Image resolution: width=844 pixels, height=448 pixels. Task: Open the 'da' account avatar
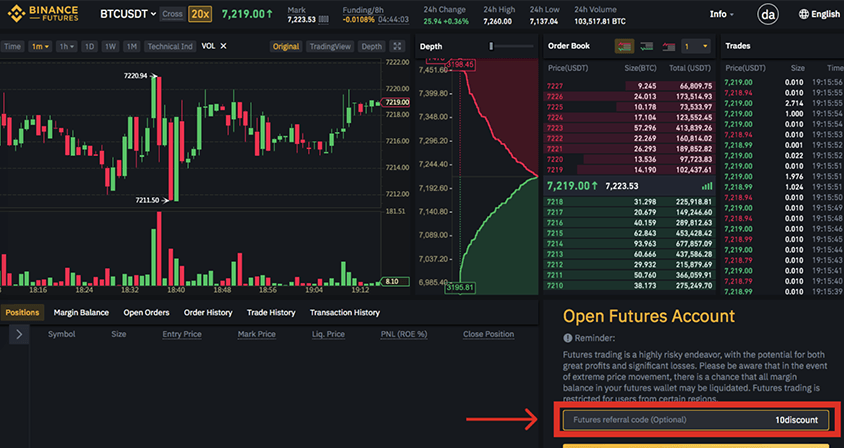(x=768, y=15)
